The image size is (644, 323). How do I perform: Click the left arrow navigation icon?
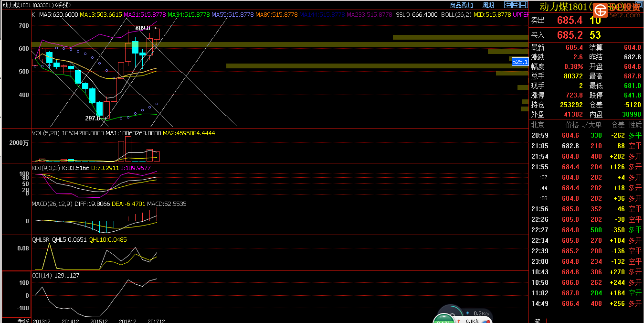508,5
